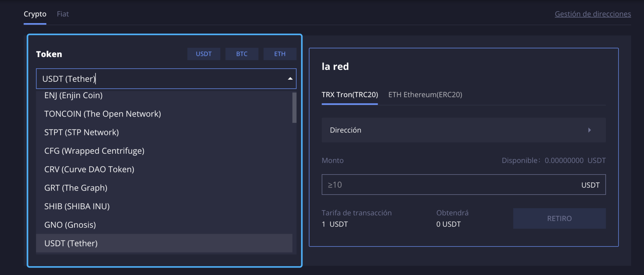The image size is (644, 275).
Task: Choose CRV (Curve DAO Token) option
Action: tap(164, 169)
